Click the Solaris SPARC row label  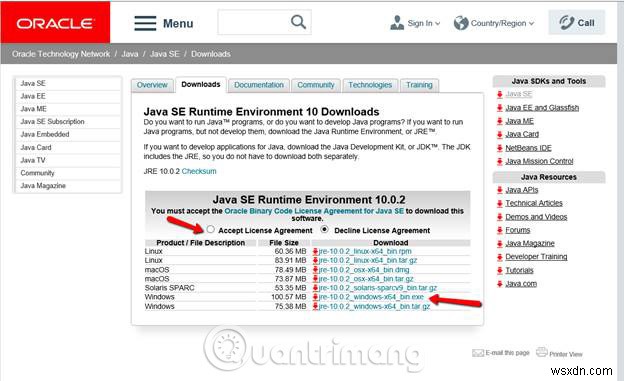(170, 288)
